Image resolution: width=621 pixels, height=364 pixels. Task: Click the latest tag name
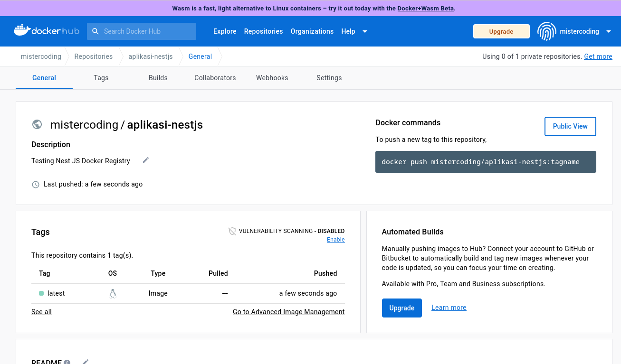56,293
